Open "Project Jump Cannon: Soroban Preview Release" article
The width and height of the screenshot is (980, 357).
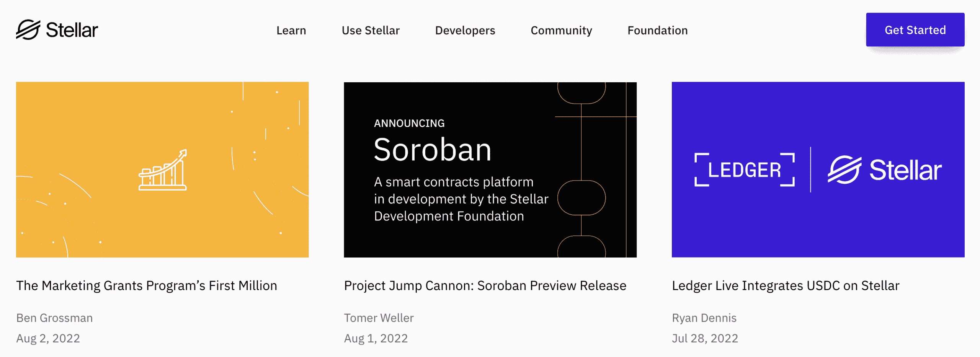click(x=485, y=286)
